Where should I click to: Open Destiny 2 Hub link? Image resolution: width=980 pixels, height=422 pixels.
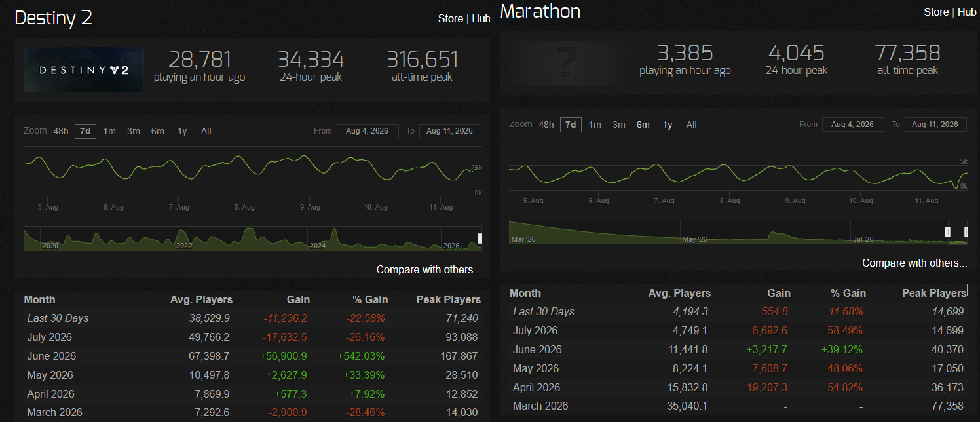tap(481, 18)
